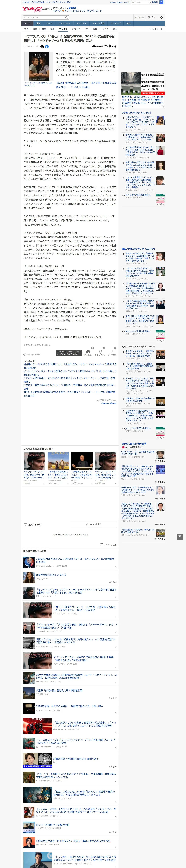Open the article 彼女が高収入を得ている方法
This screenshot has width=186, height=868.
click(x=51, y=575)
